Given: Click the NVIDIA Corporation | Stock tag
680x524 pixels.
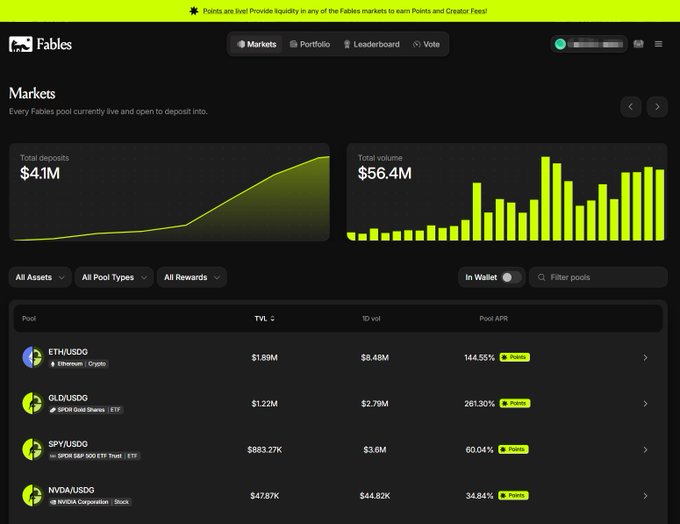Looking at the screenshot, I should [90, 501].
